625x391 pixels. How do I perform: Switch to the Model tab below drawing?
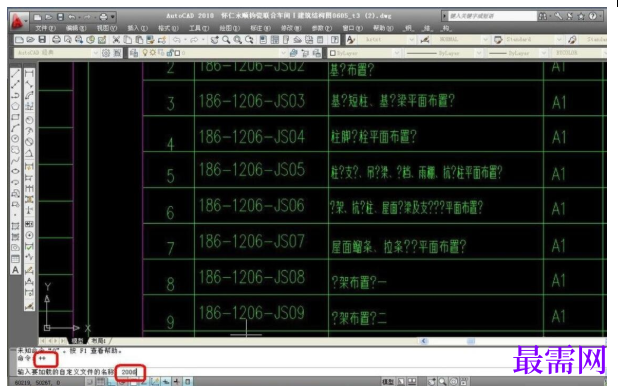77,341
